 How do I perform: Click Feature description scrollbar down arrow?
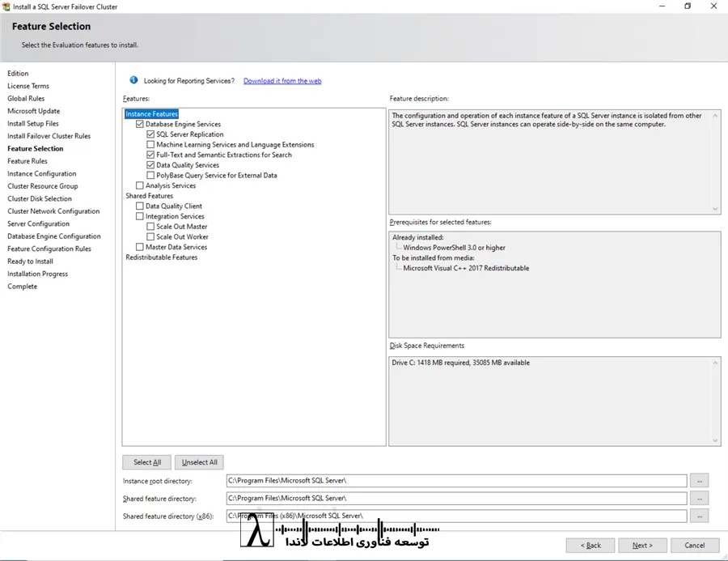pyautogui.click(x=715, y=209)
